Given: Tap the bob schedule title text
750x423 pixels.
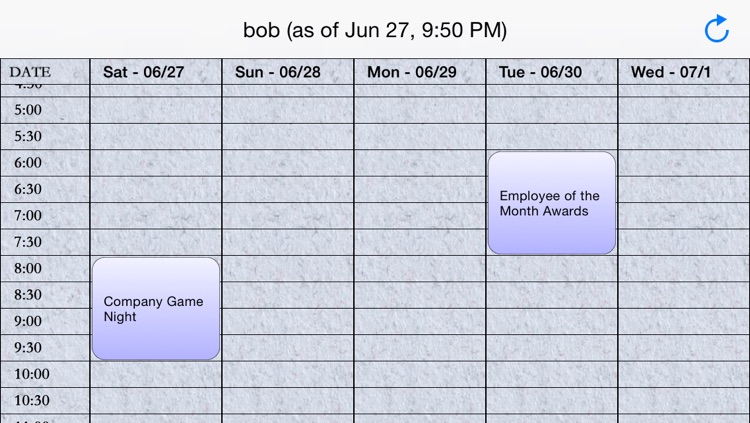Looking at the screenshot, I should [x=375, y=30].
